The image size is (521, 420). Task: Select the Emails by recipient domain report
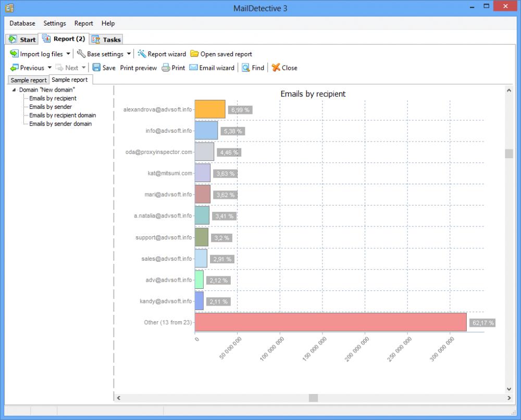coord(61,115)
